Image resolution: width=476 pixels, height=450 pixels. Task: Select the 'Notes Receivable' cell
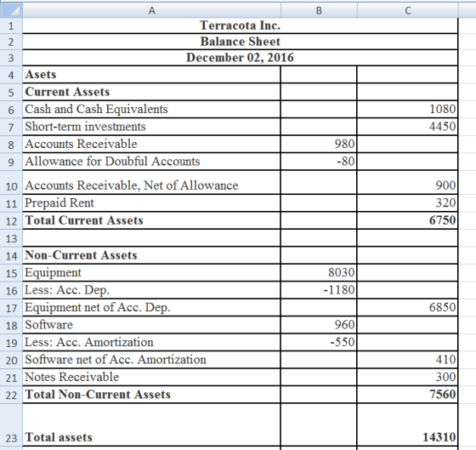coord(152,377)
